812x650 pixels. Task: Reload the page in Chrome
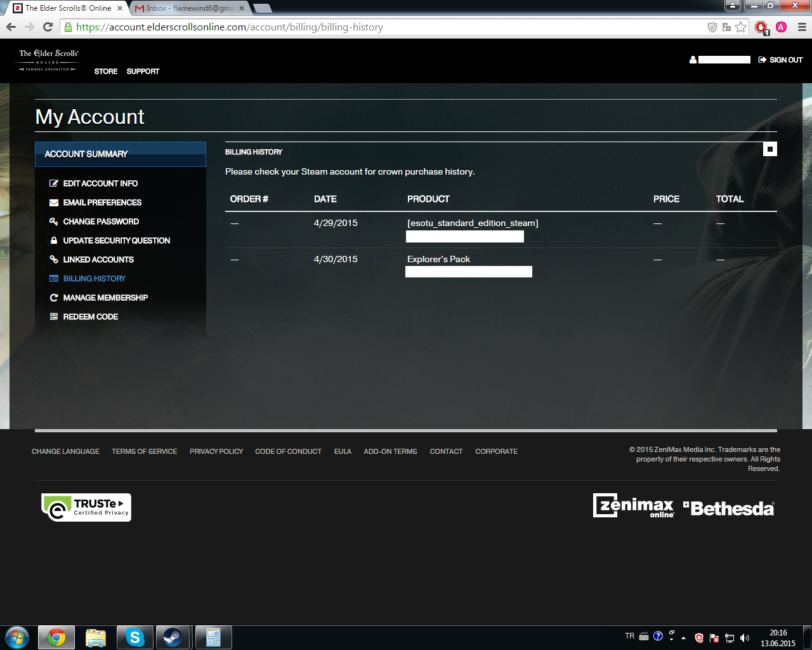point(48,27)
